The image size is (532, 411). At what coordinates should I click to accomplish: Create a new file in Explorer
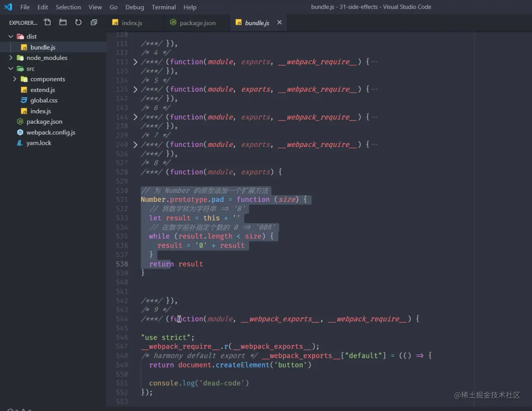click(47, 22)
